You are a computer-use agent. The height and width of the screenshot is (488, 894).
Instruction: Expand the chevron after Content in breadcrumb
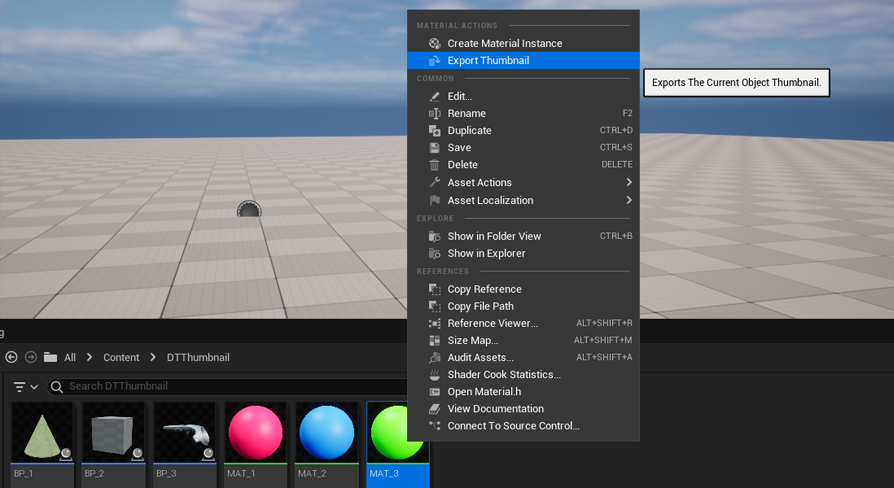pos(153,357)
